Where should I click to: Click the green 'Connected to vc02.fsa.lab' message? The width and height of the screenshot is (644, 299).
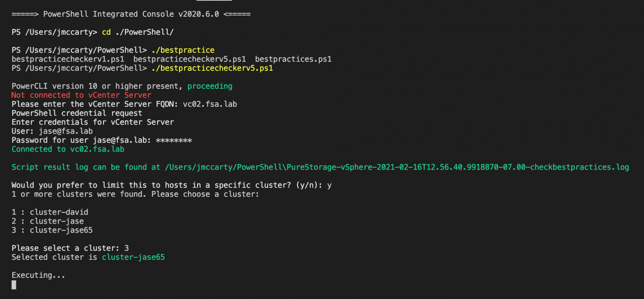point(68,149)
